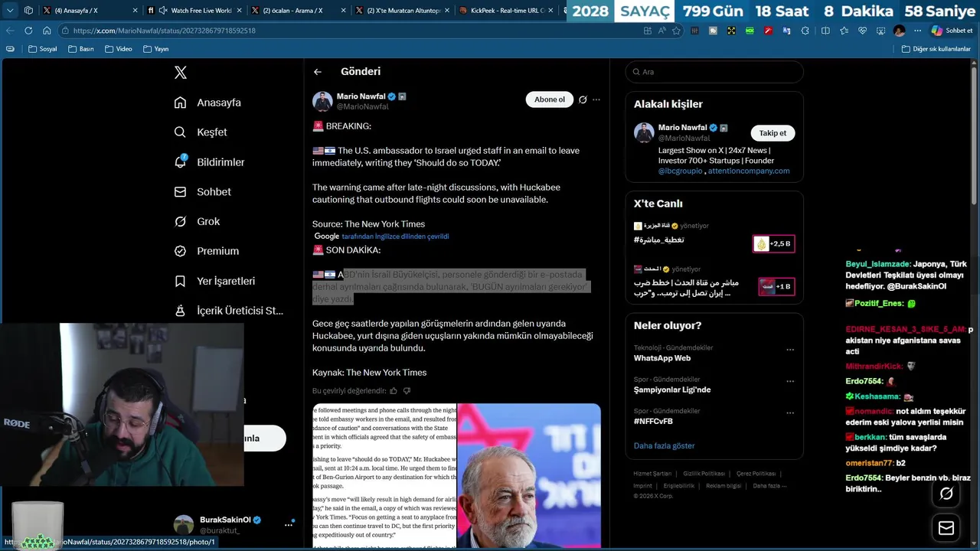Open more options for #NFFCvFB trend

[x=790, y=413]
